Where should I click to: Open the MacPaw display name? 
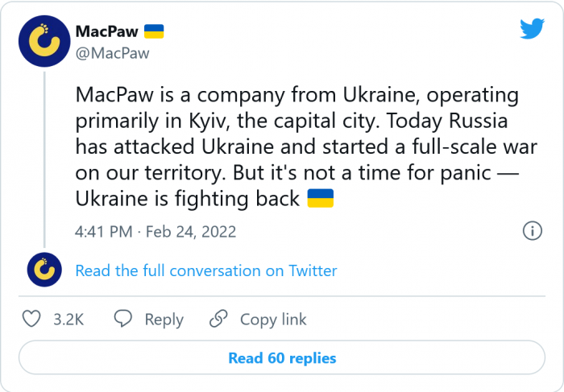pos(105,31)
